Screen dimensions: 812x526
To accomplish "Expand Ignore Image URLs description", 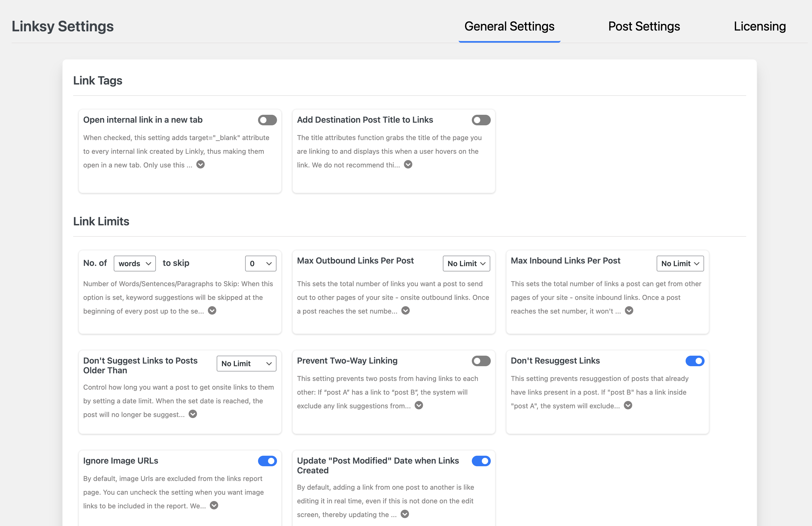I will coord(214,505).
